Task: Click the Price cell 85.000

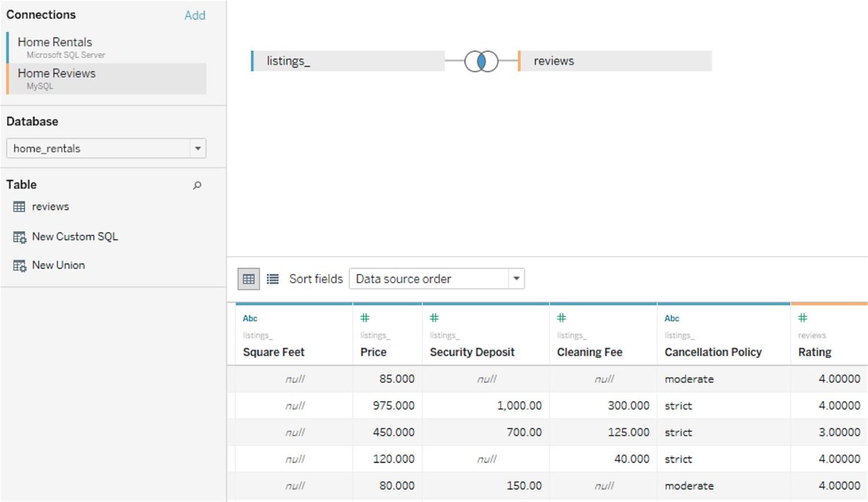Action: (388, 379)
